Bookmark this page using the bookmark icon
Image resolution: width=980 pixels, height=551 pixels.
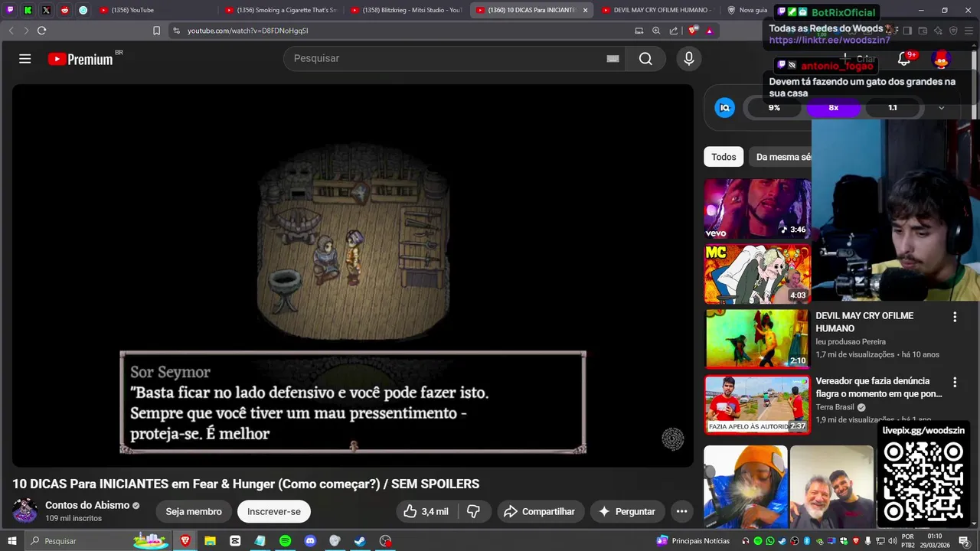point(156,31)
